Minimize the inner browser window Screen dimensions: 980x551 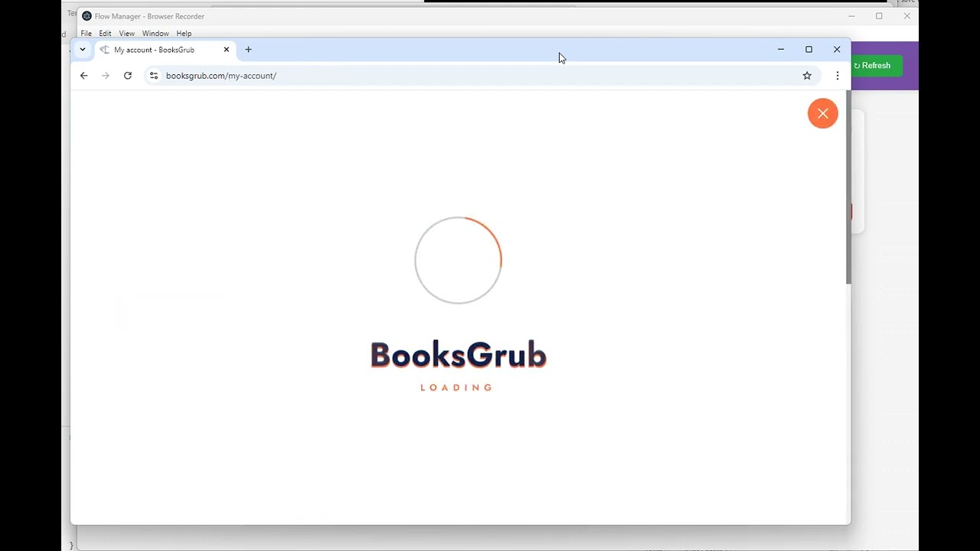coord(781,50)
